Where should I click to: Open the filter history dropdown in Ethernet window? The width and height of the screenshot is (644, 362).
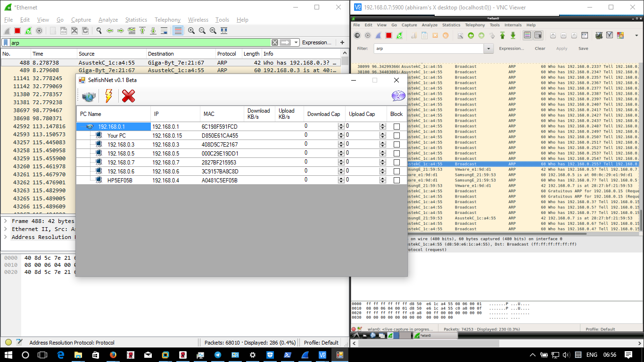[x=296, y=42]
